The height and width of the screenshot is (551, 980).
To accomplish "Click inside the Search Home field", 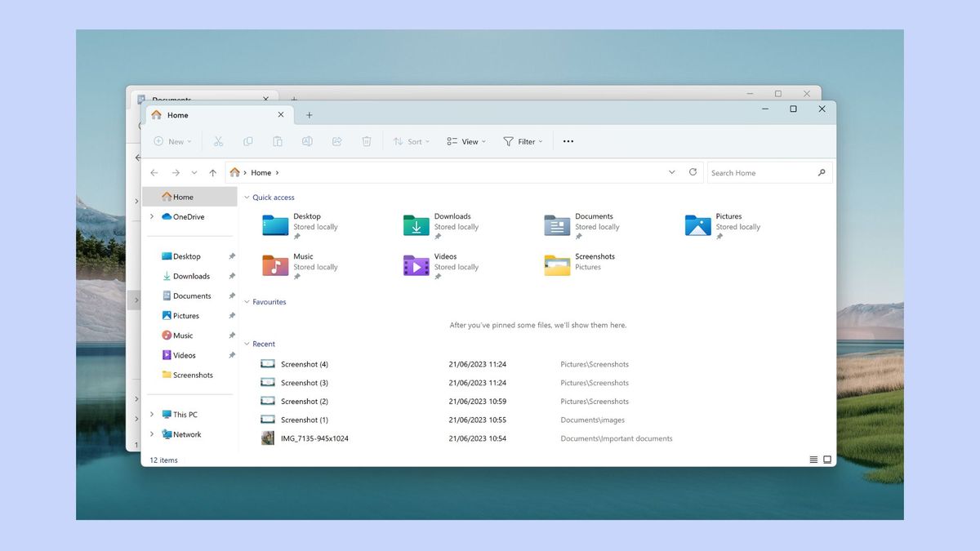I will pos(759,172).
